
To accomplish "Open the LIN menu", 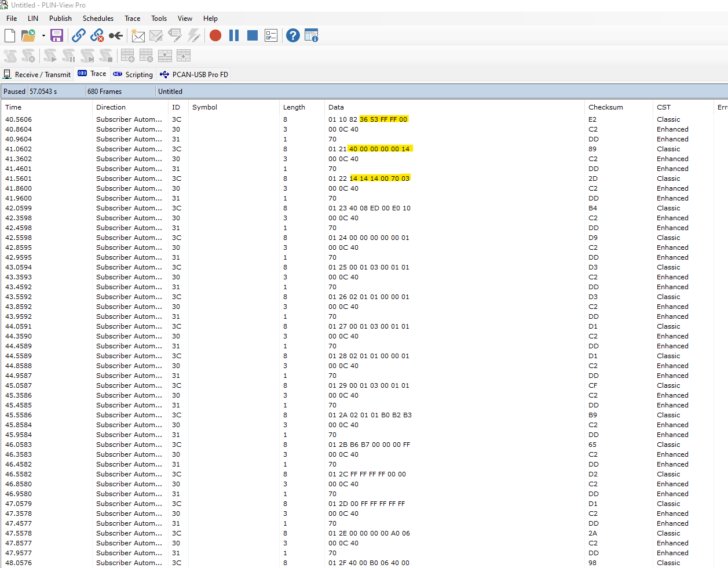I will tap(32, 18).
